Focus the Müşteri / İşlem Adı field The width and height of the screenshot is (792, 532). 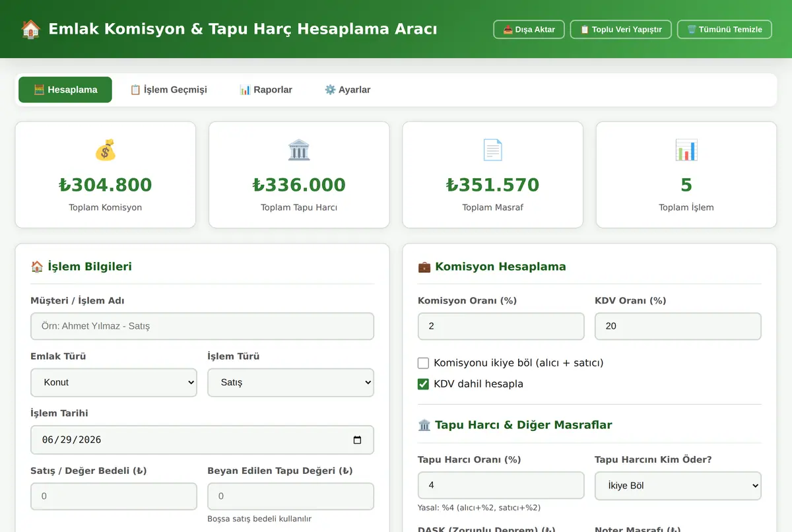(x=202, y=326)
